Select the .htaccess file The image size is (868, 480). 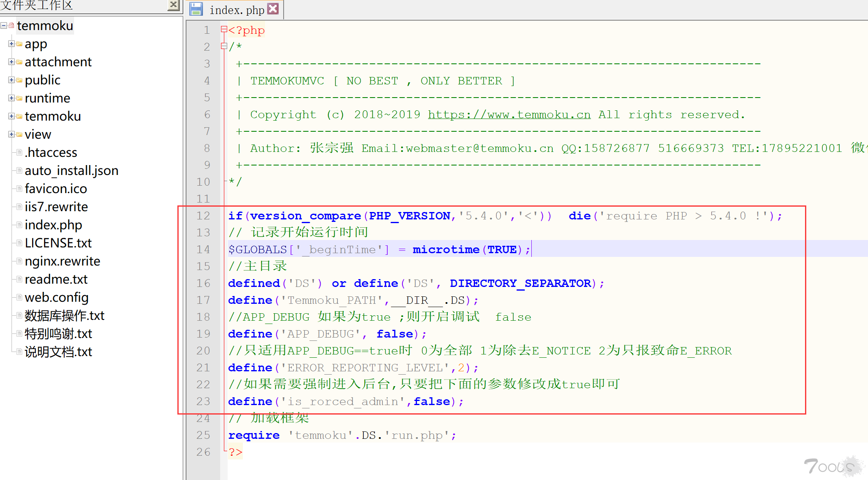[x=51, y=152]
